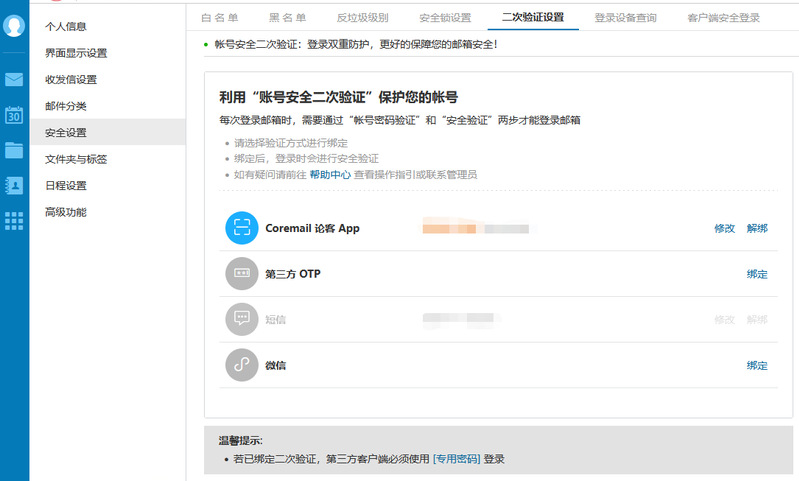Open the 帮助中心 link
This screenshot has width=799, height=481.
coord(330,174)
